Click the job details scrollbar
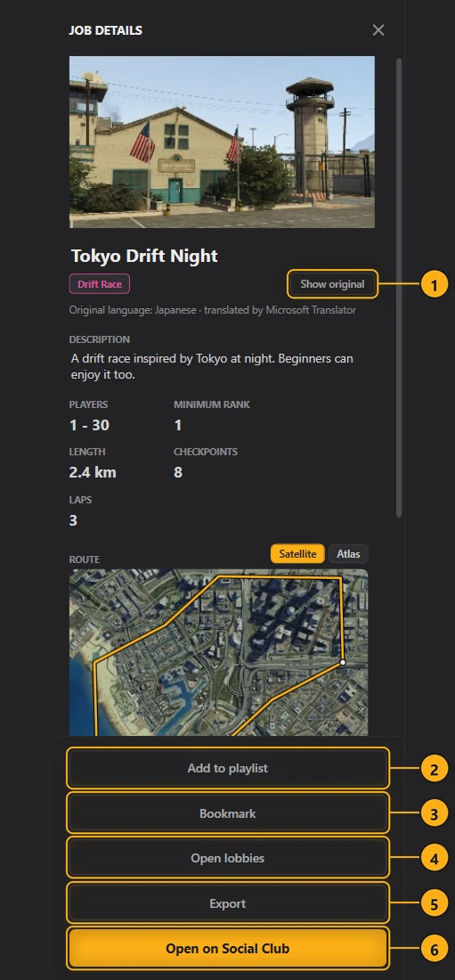Screen dimensions: 455x980 click(x=399, y=288)
